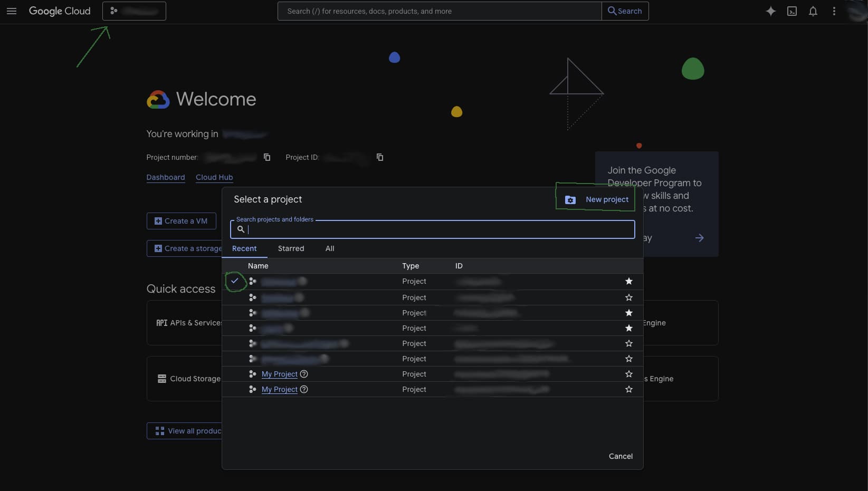Click View all products button
868x491 pixels.
point(185,431)
